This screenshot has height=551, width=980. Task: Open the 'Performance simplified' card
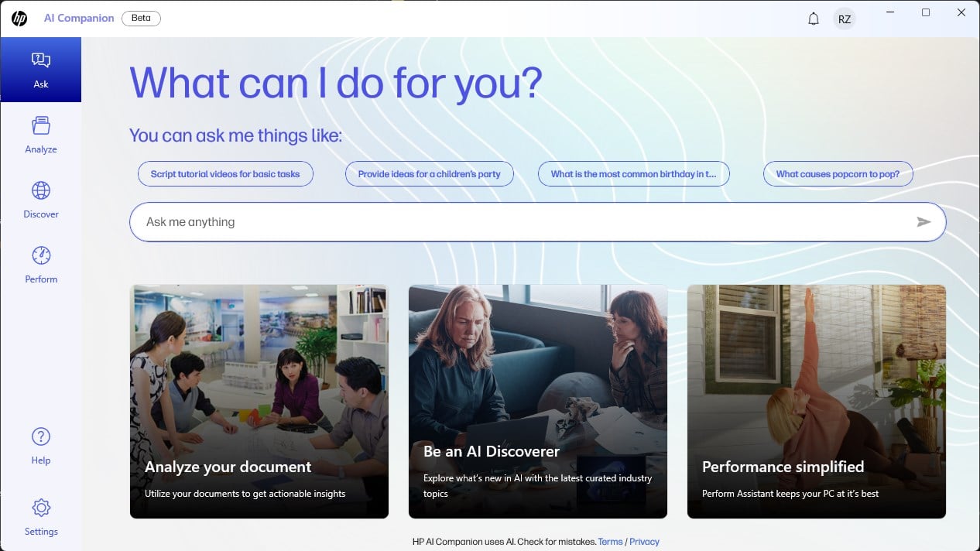click(817, 402)
